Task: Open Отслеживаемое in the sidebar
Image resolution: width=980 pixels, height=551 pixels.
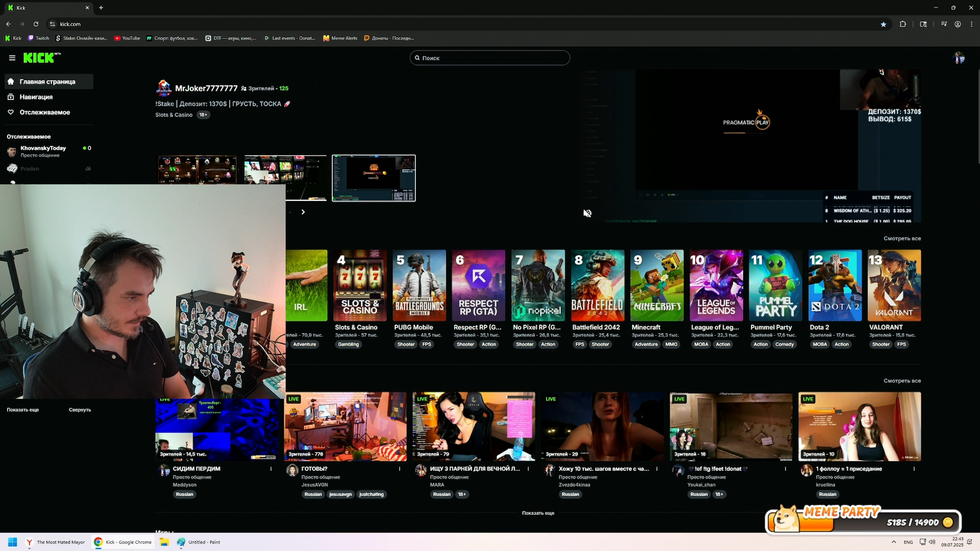Action: pos(49,112)
